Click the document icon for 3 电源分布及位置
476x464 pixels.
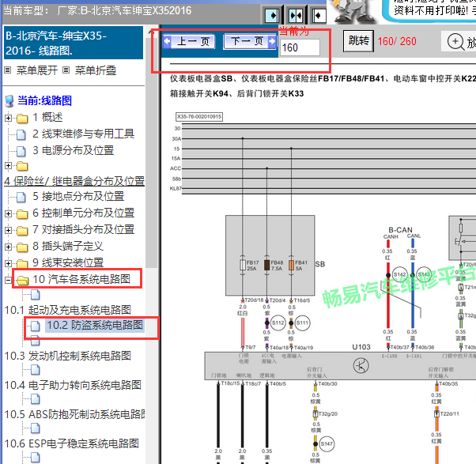(21, 151)
